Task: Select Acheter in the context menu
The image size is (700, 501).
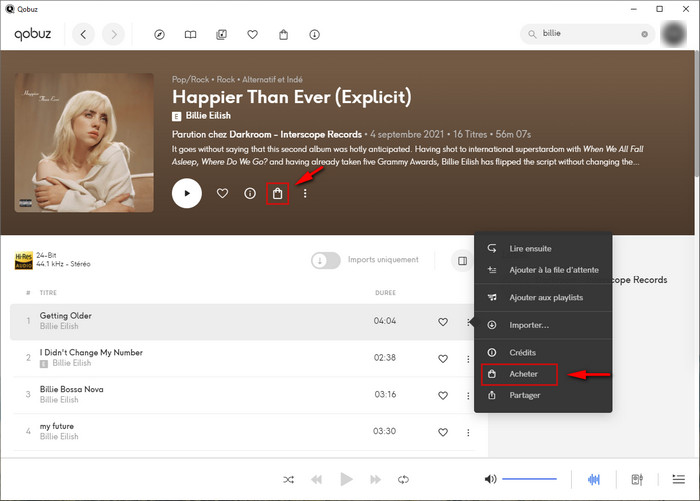Action: tap(523, 374)
